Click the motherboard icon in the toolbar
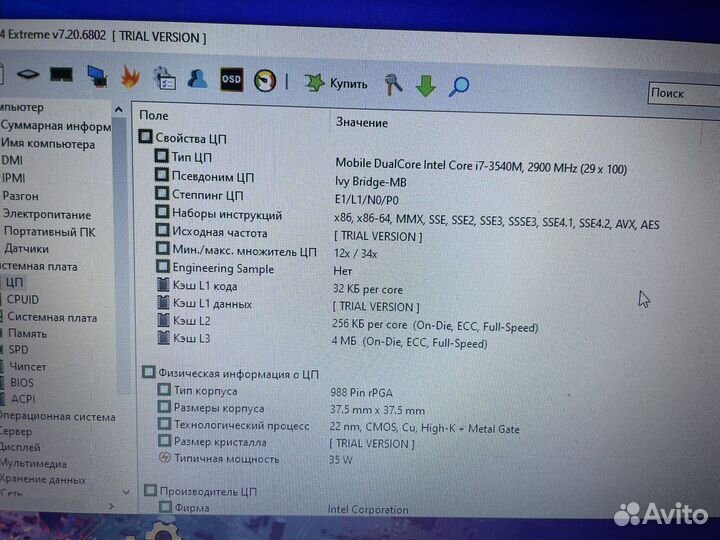The height and width of the screenshot is (540, 720). click(28, 74)
